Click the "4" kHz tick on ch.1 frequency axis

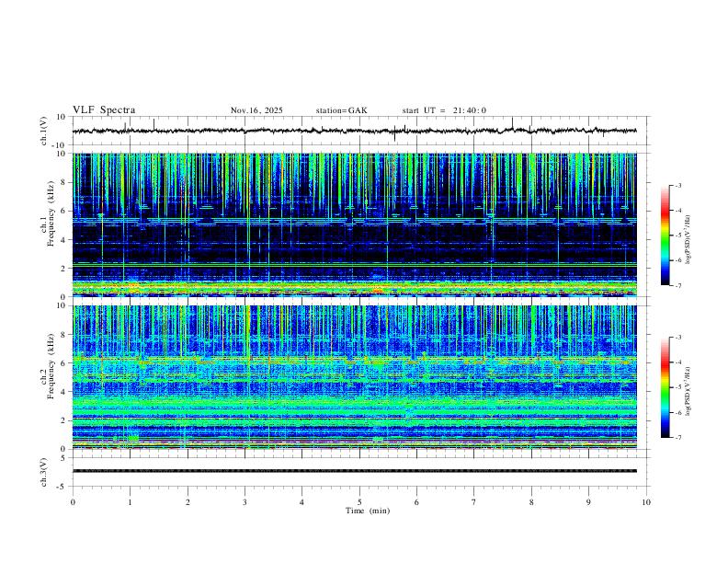click(x=64, y=240)
